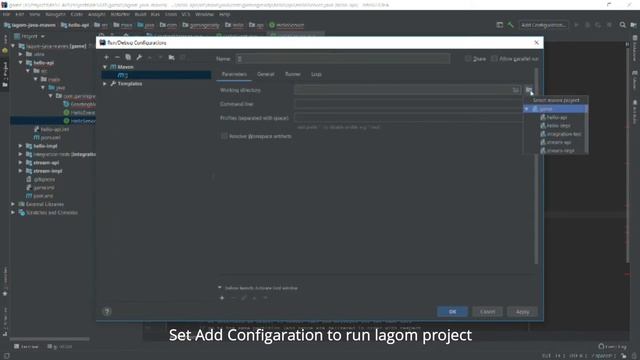Click the Maven icon of the selected configuration entry
The width and height of the screenshot is (640, 360).
[121, 75]
